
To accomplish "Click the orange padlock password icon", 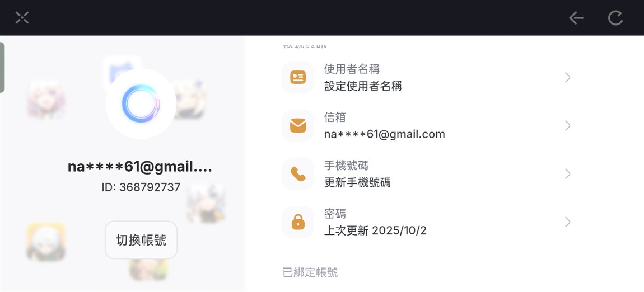I will (298, 222).
